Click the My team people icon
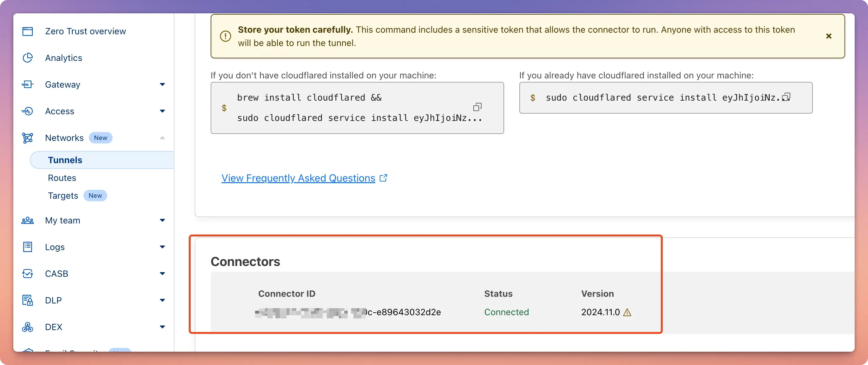This screenshot has width=868, height=365. (x=28, y=220)
